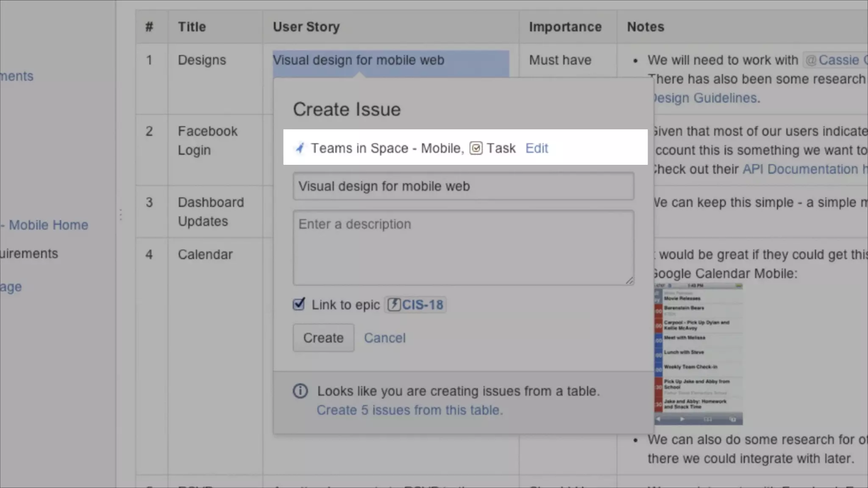Click the sidebar resize drag handle
Viewport: 868px width, 488px height.
click(x=121, y=215)
